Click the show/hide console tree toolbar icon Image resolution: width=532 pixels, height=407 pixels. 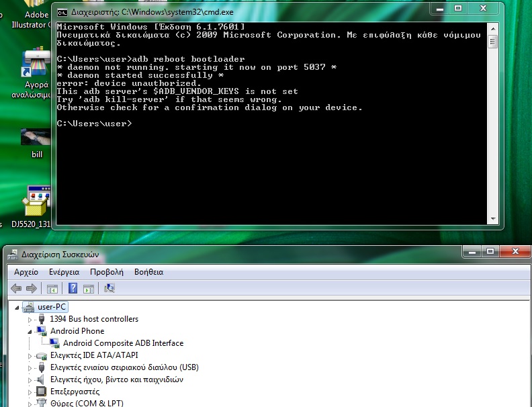coord(52,289)
